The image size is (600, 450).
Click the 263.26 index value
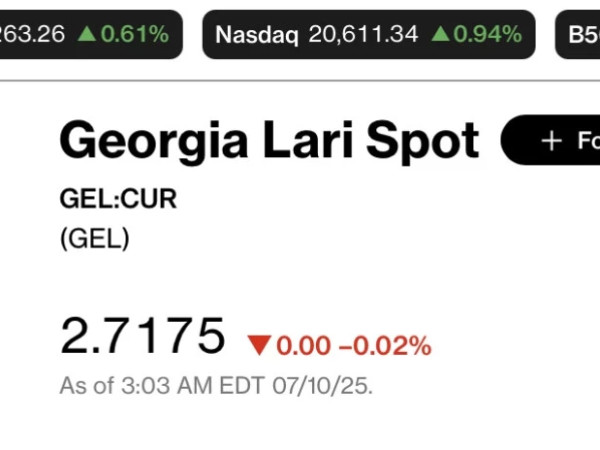point(33,34)
